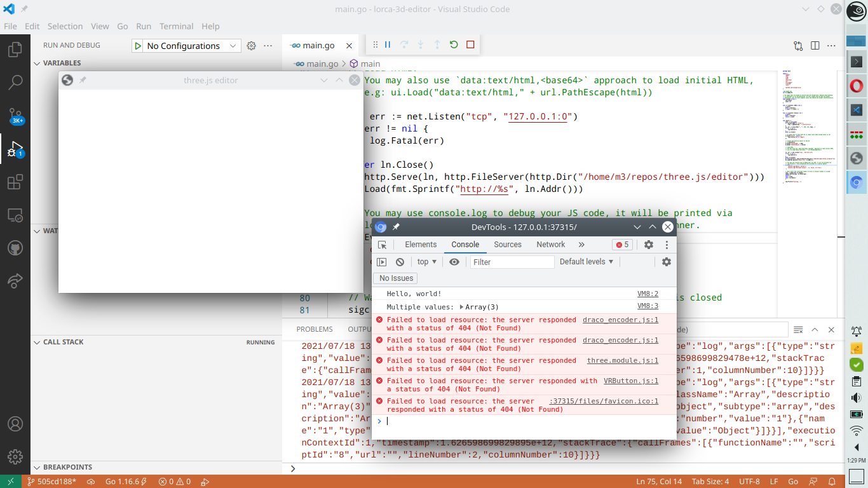Maximize the bottom panel with chevron up
The width and height of the screenshot is (868, 488).
pyautogui.click(x=815, y=329)
